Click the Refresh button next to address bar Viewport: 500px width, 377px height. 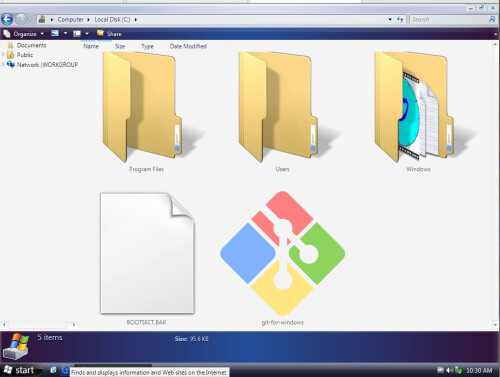(400, 20)
